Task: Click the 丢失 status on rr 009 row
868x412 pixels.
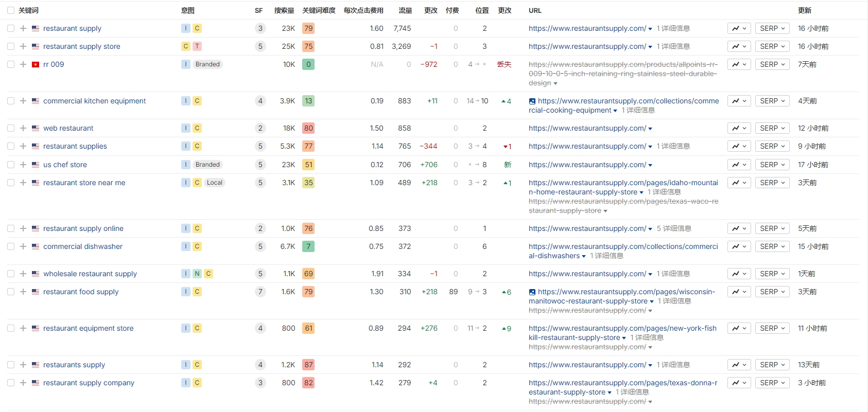Action: (504, 64)
